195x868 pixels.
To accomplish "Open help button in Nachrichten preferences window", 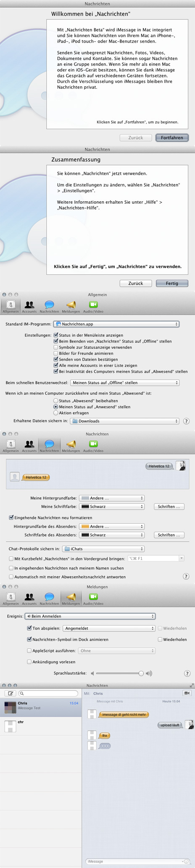I will [186, 576].
